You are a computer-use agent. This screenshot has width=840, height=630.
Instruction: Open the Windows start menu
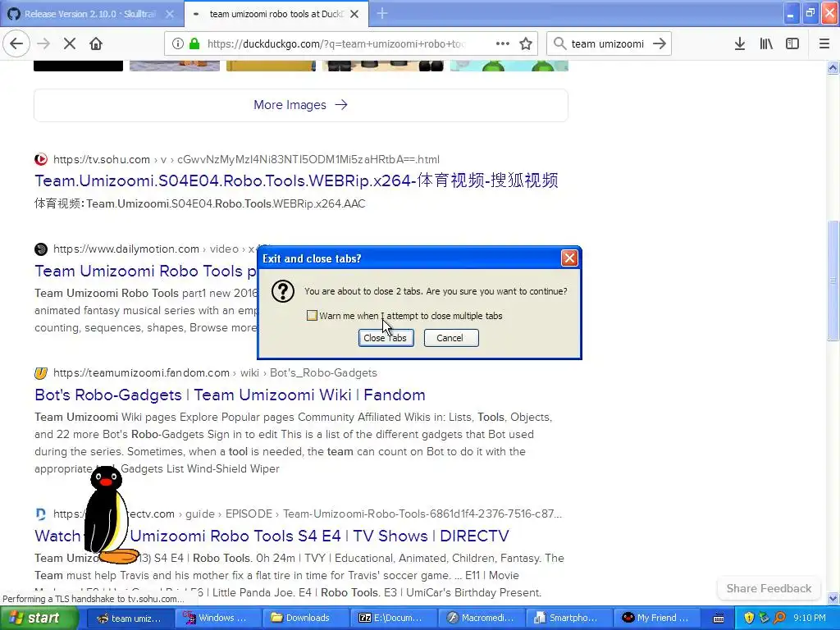pyautogui.click(x=39, y=618)
